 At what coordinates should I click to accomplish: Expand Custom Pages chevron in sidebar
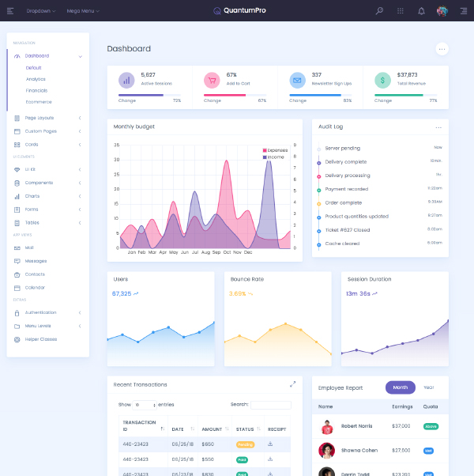click(80, 131)
